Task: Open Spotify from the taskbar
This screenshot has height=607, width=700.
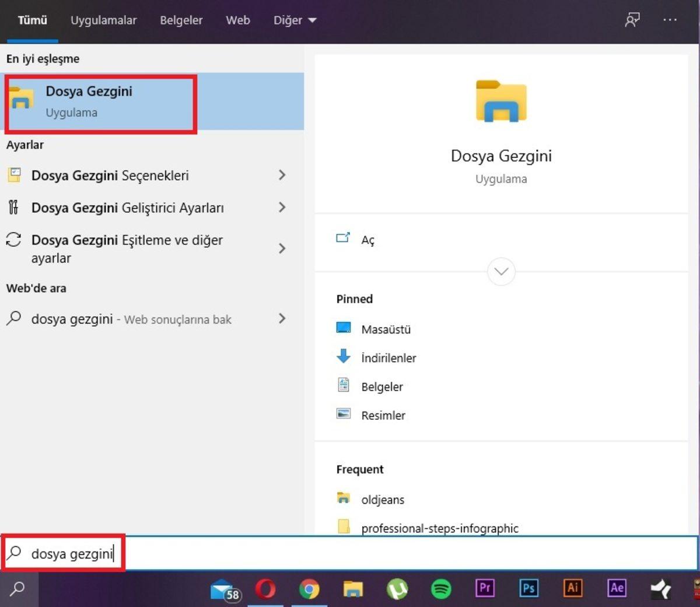Action: pyautogui.click(x=441, y=589)
